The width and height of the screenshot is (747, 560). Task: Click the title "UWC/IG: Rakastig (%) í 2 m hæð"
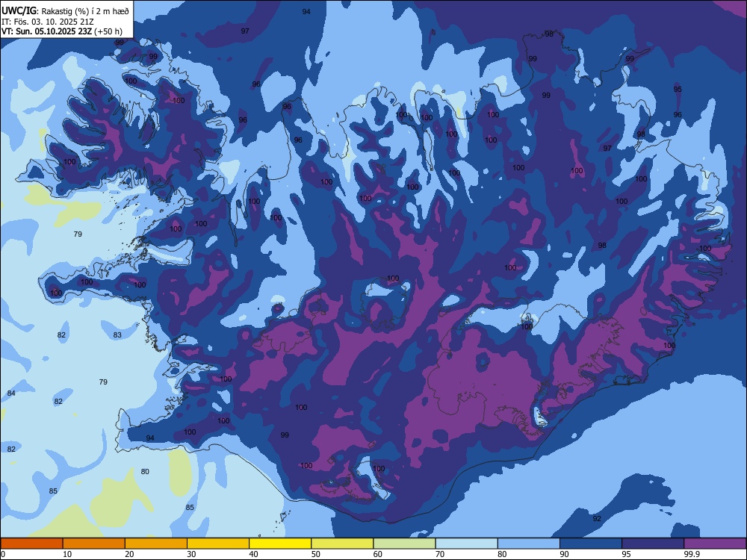coord(65,11)
